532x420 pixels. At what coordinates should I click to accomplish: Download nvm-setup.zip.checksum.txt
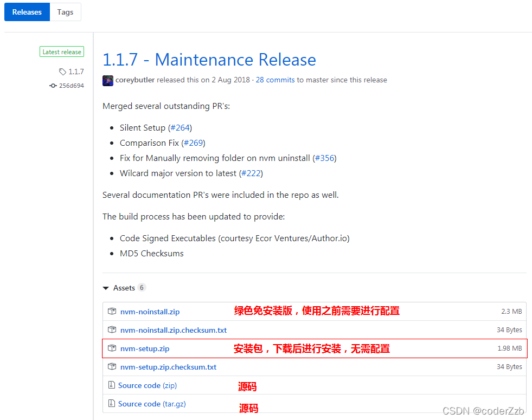pyautogui.click(x=168, y=367)
